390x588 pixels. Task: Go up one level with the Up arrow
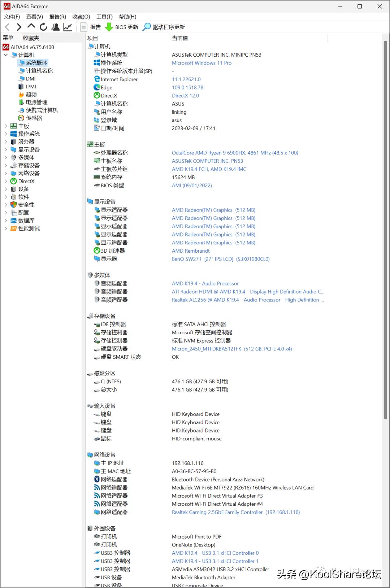(x=31, y=26)
